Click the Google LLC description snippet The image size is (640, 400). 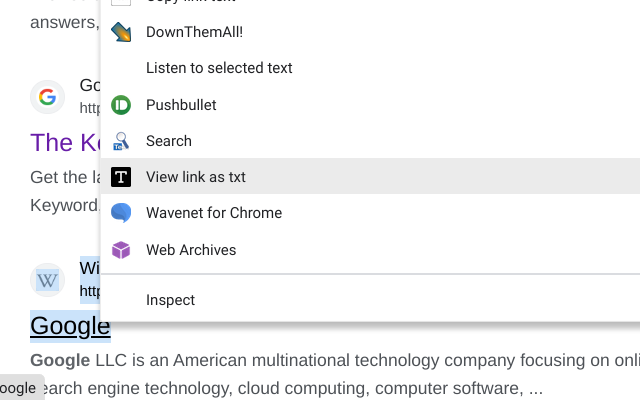(x=330, y=360)
